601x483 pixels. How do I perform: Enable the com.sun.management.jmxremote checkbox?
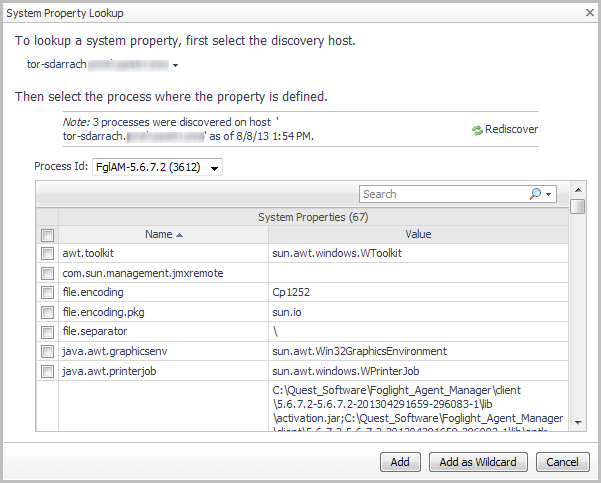47,273
